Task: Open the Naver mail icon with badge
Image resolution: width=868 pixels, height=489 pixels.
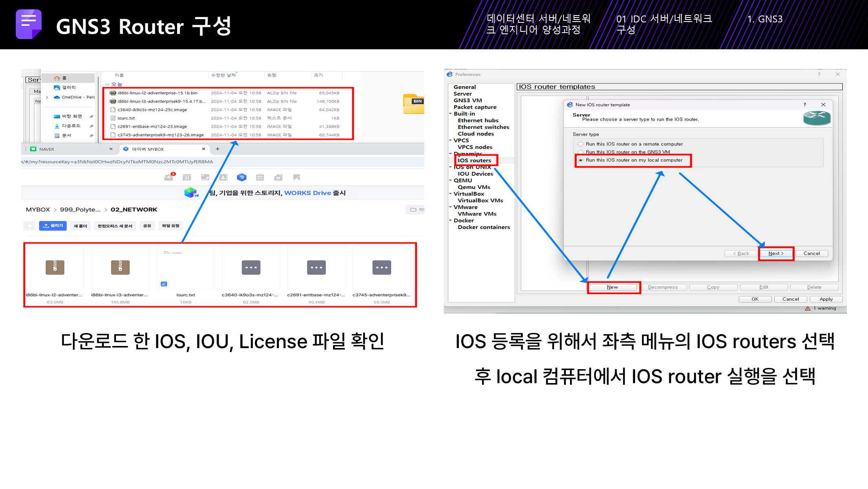Action: pyautogui.click(x=169, y=177)
